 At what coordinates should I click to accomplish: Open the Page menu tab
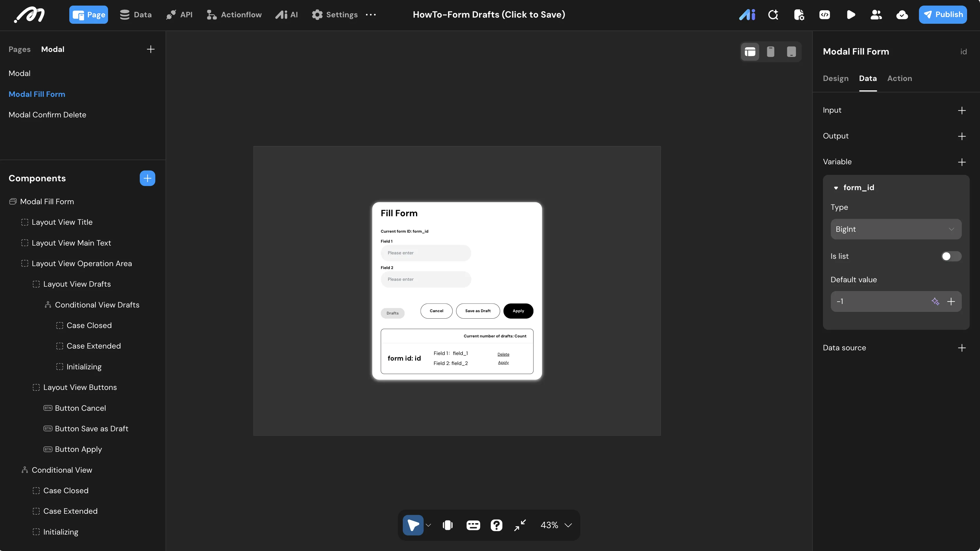(89, 15)
